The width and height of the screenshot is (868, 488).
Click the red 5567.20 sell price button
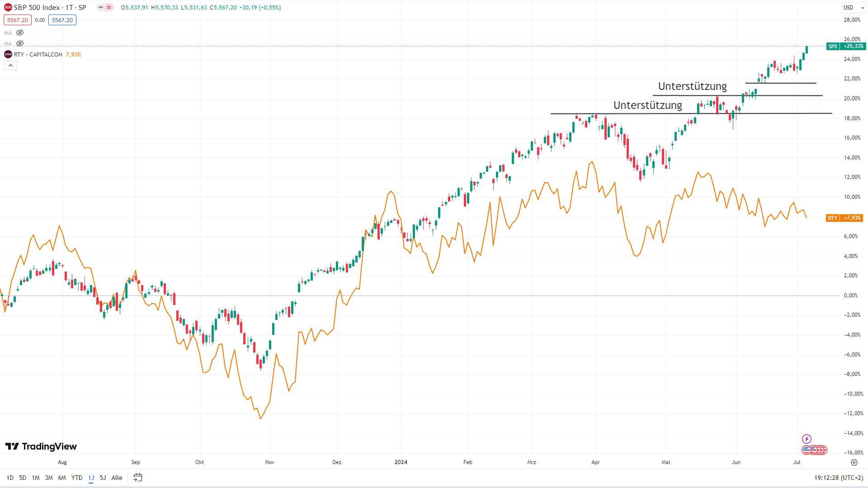pyautogui.click(x=18, y=20)
